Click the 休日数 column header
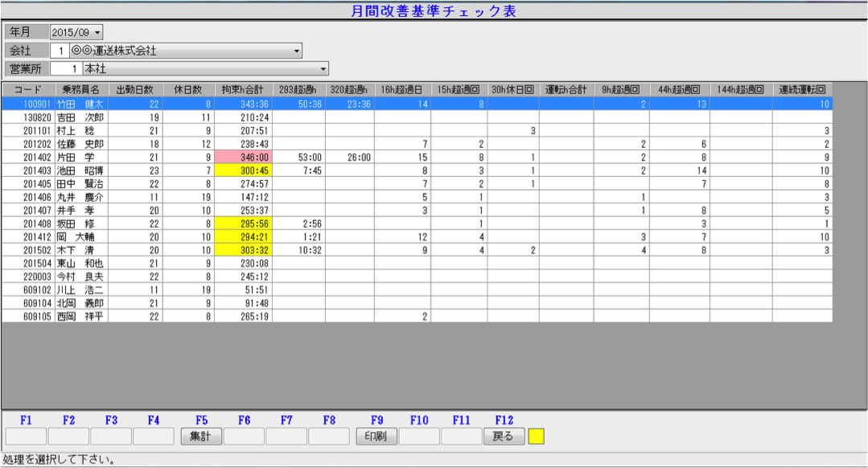Image resolution: width=868 pixels, height=468 pixels. click(x=188, y=89)
